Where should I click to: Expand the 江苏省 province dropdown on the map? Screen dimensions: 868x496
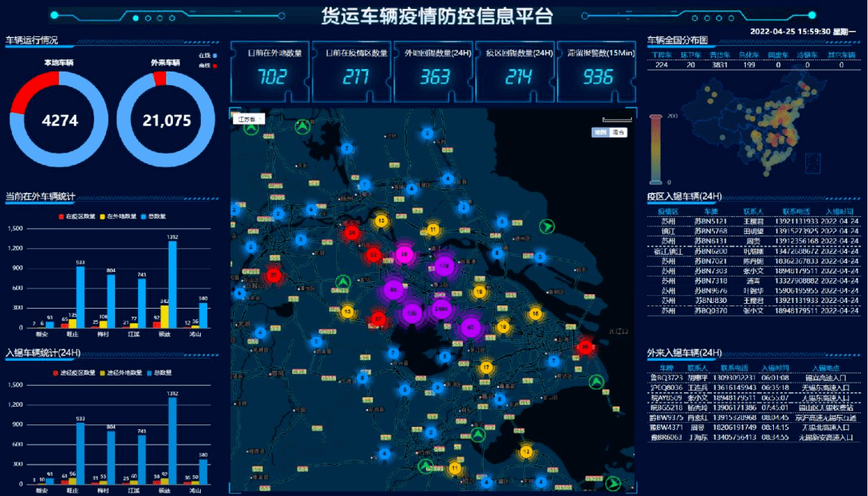pyautogui.click(x=248, y=119)
